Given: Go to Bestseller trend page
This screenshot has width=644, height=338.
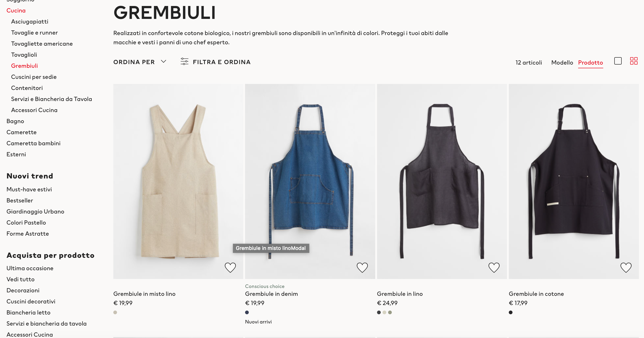Looking at the screenshot, I should click(x=20, y=200).
